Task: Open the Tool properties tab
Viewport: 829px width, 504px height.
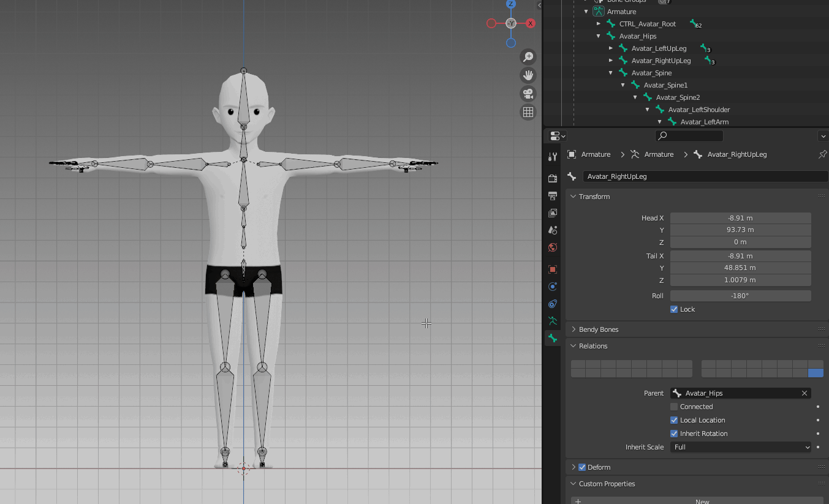Action: 553,157
